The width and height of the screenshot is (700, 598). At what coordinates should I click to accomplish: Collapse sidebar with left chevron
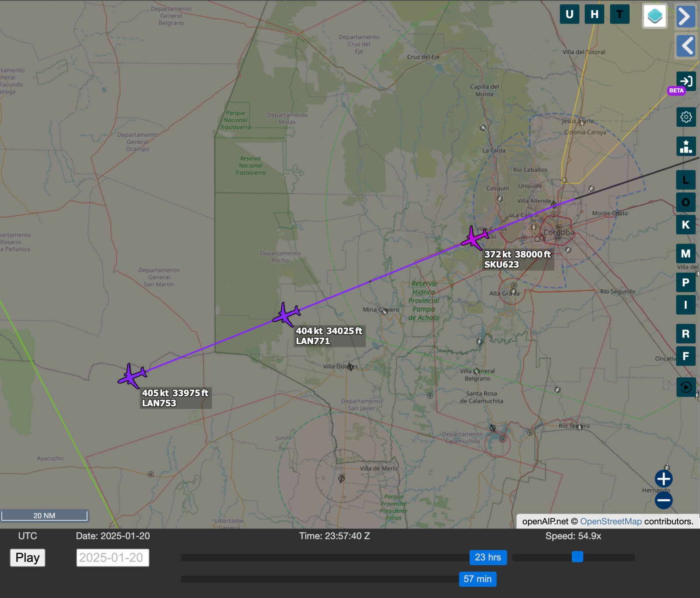click(686, 45)
